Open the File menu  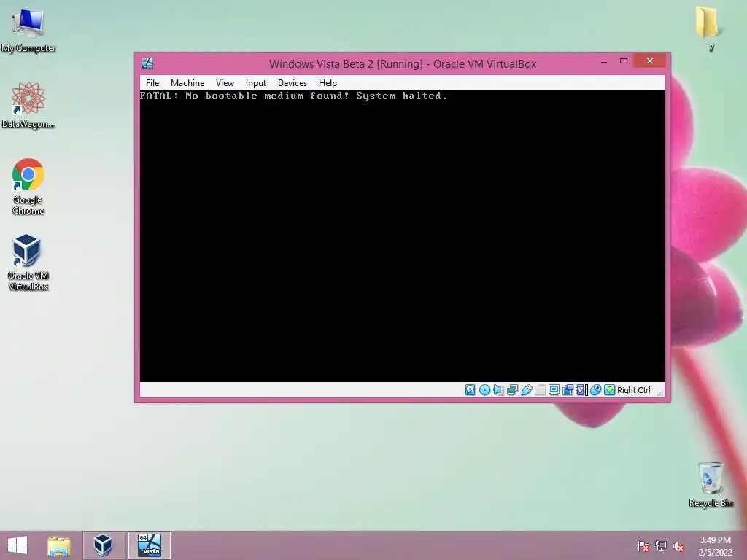pos(152,83)
